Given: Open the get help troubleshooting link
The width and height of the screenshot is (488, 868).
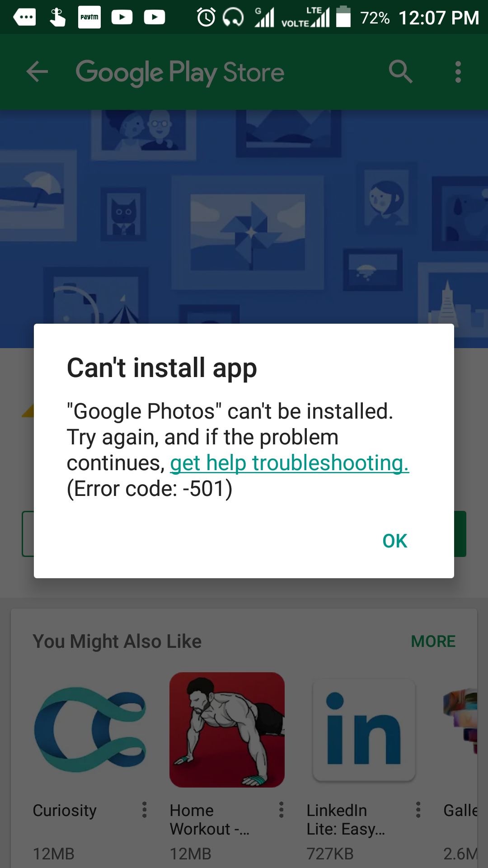Looking at the screenshot, I should 290,463.
